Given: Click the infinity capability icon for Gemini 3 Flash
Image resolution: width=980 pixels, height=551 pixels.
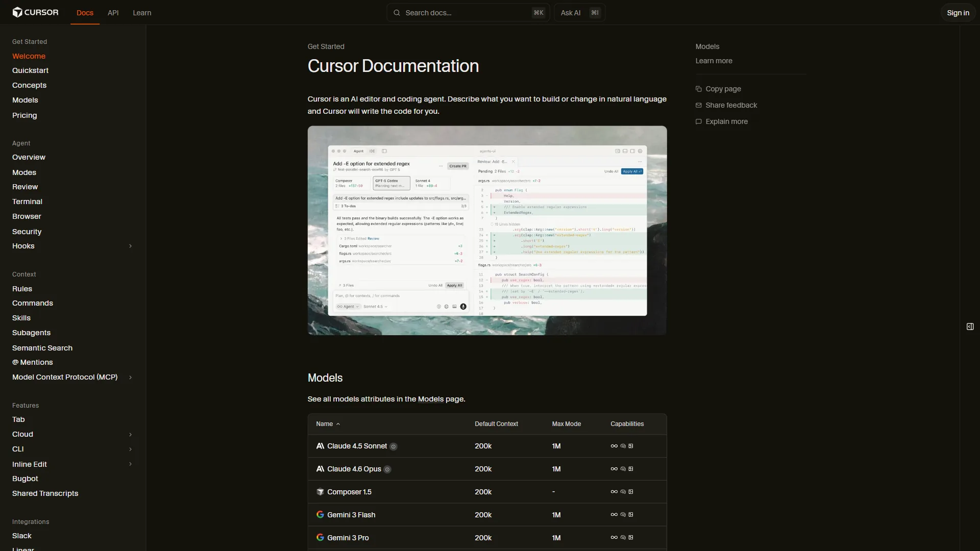Looking at the screenshot, I should tap(614, 515).
